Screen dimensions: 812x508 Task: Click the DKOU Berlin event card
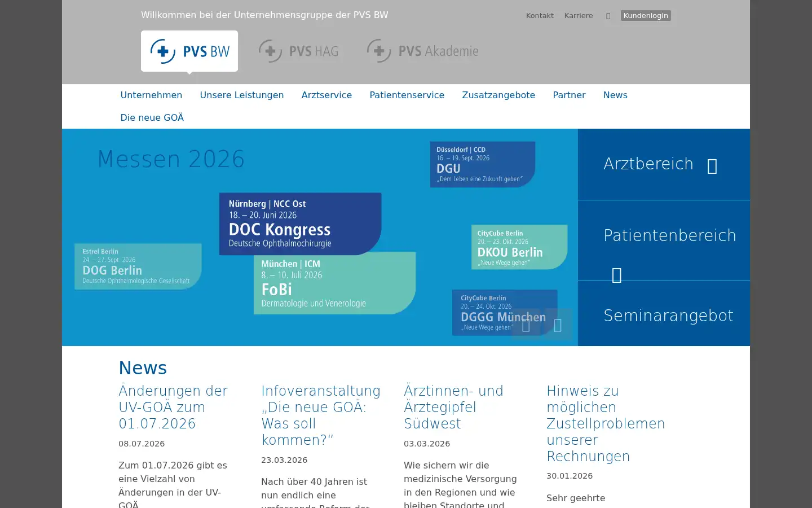coord(519,247)
